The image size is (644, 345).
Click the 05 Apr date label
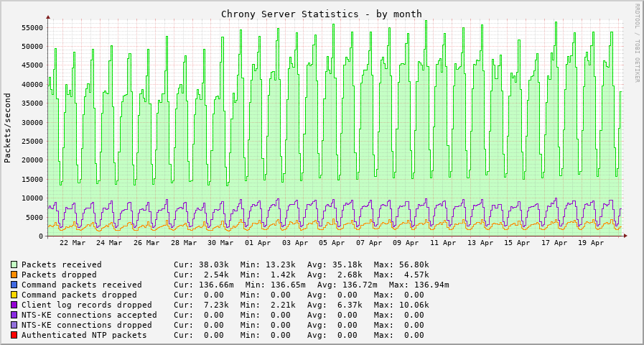332,243
